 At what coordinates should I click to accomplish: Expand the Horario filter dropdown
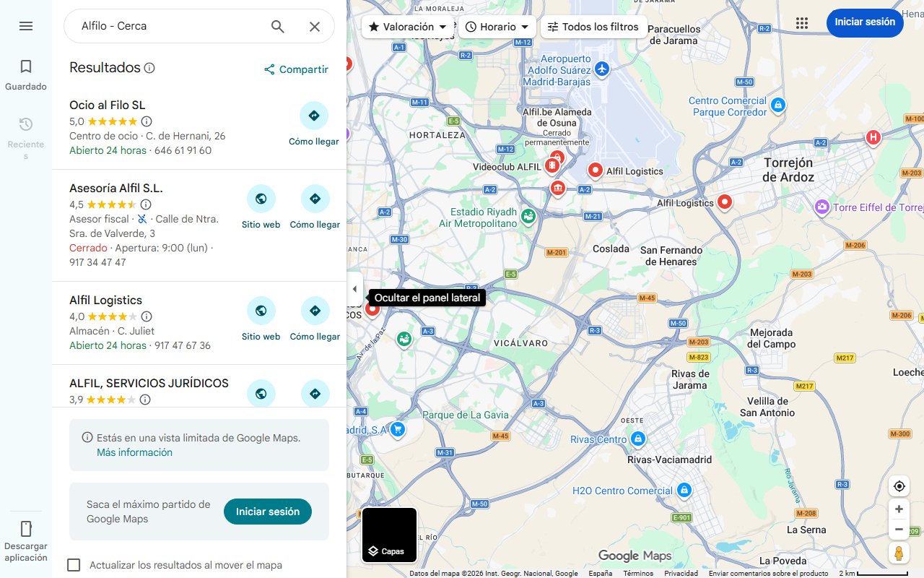coord(497,27)
